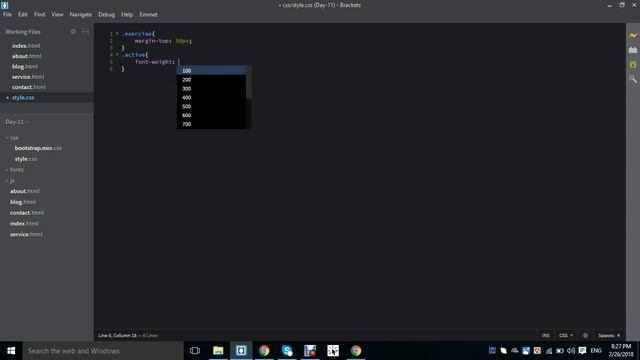Select 700 from the font-weight hints

click(211, 124)
